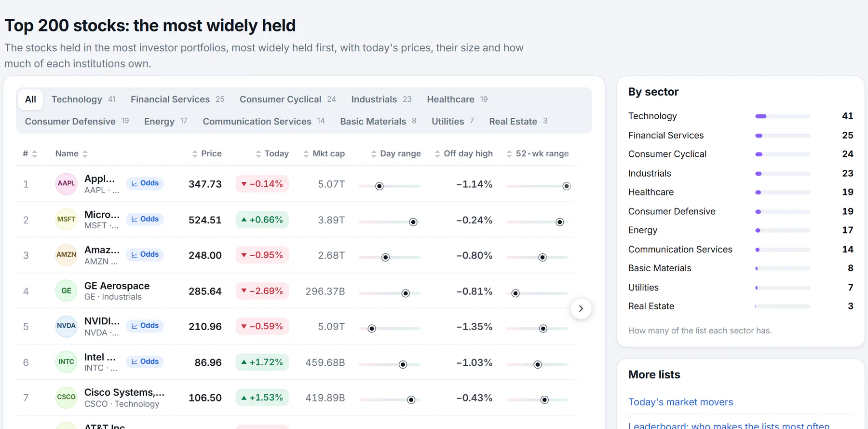Click the AMZN ticker avatar
This screenshot has height=429, width=868.
[x=66, y=255]
